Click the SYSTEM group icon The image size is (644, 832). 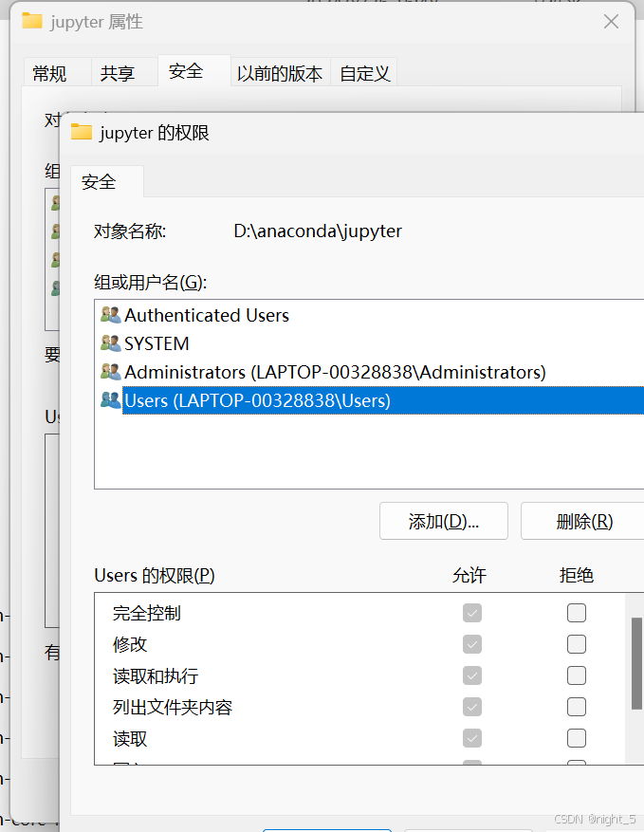110,343
